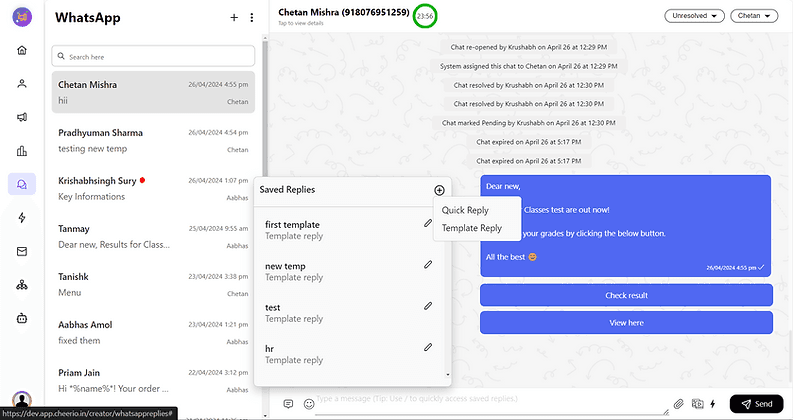The width and height of the screenshot is (793, 420).
Task: Select the highlighted chat inbox sidebar icon
Action: click(22, 184)
